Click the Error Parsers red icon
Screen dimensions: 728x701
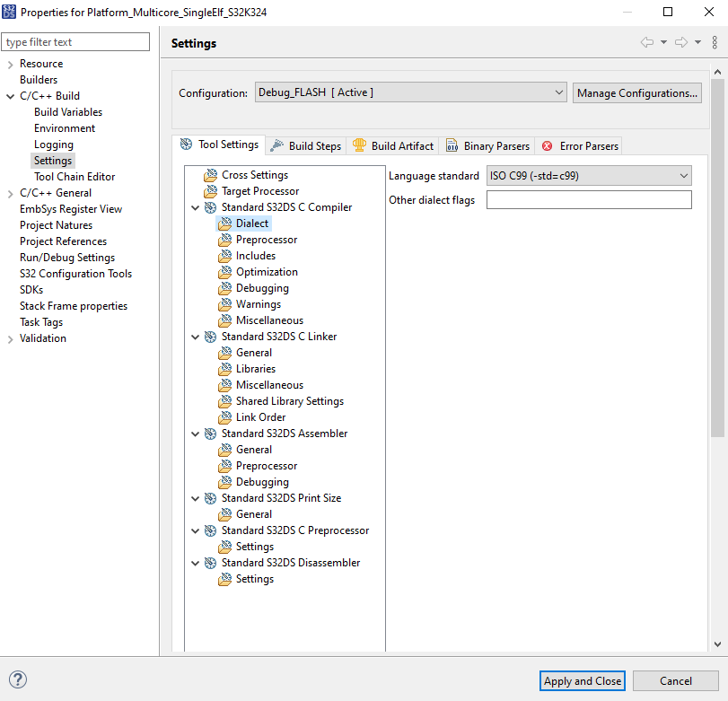(x=548, y=145)
